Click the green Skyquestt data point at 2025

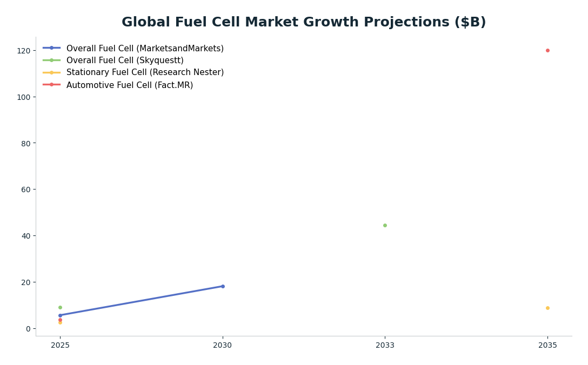coord(60,308)
